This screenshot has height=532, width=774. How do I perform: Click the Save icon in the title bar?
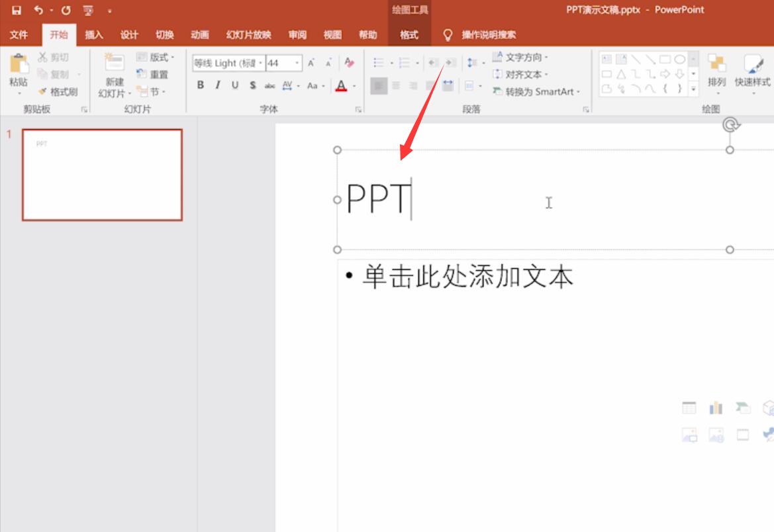[17, 10]
